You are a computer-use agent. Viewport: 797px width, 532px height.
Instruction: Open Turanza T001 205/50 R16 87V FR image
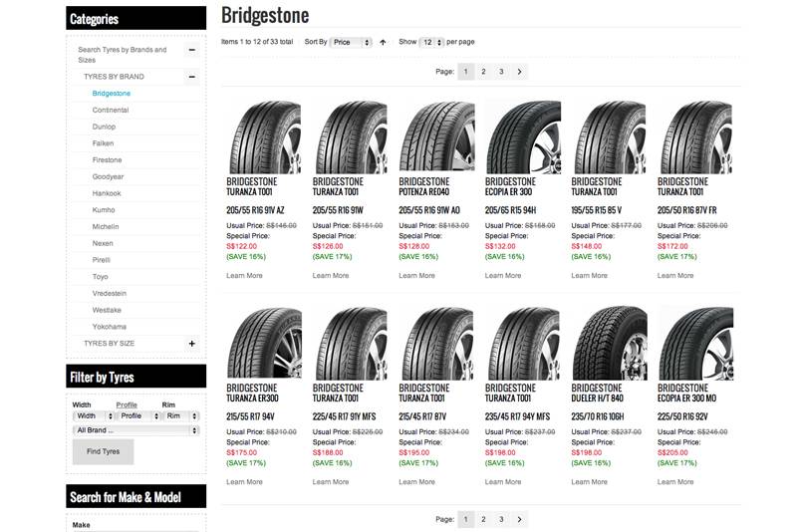(x=695, y=137)
